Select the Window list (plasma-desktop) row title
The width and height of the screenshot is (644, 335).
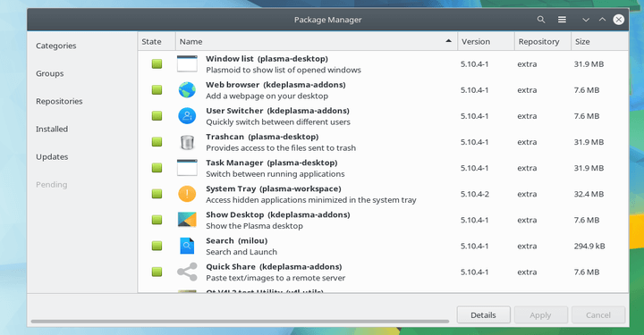pyautogui.click(x=267, y=59)
